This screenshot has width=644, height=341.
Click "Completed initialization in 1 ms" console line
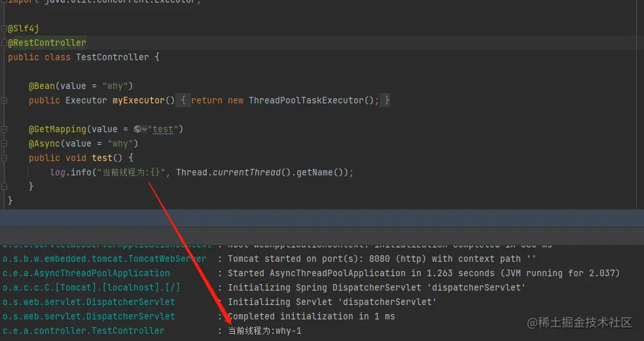pos(312,316)
